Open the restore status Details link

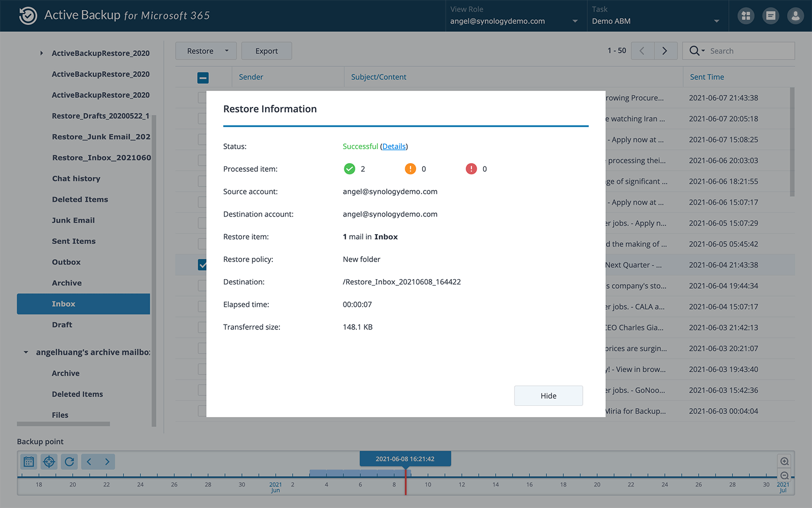pyautogui.click(x=394, y=146)
